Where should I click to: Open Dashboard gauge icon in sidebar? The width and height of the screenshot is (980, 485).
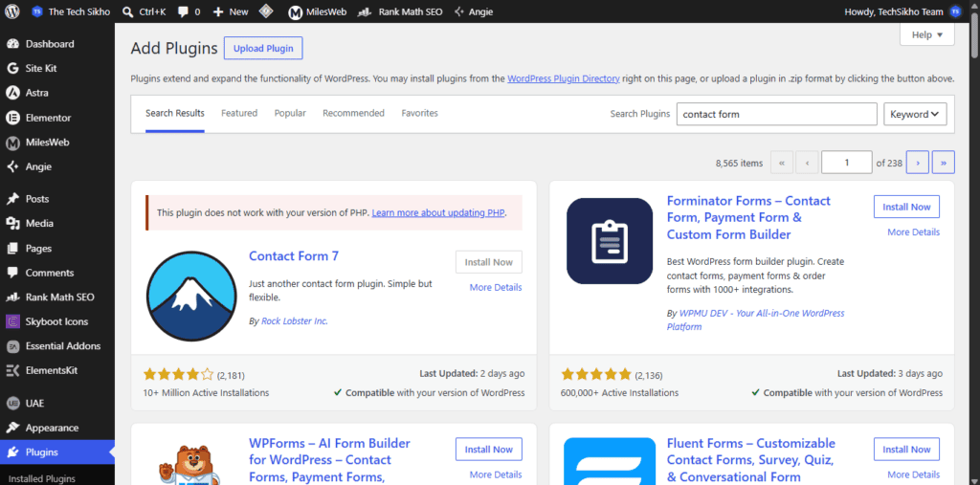(x=12, y=44)
